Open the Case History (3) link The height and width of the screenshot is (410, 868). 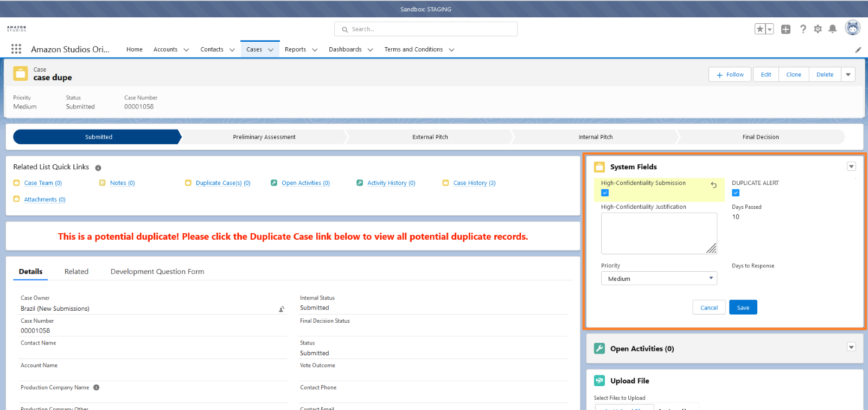click(475, 183)
